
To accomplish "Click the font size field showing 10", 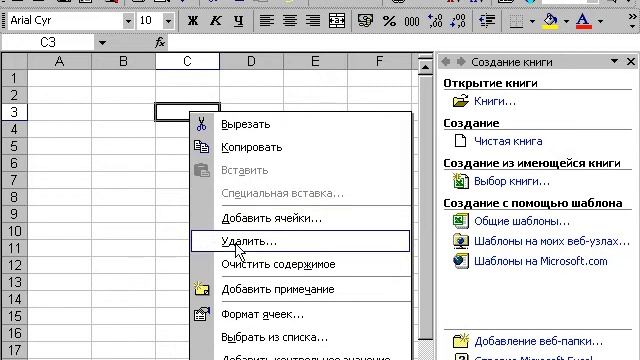I will coord(150,20).
